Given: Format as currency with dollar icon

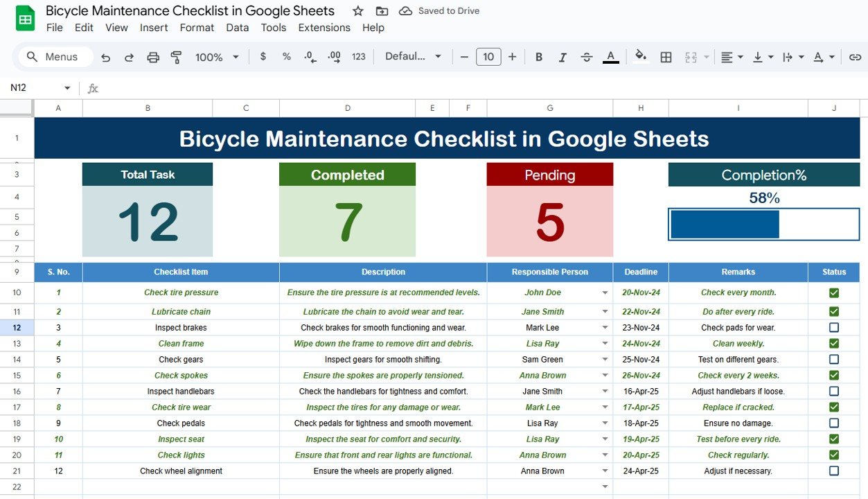Looking at the screenshot, I should point(263,57).
